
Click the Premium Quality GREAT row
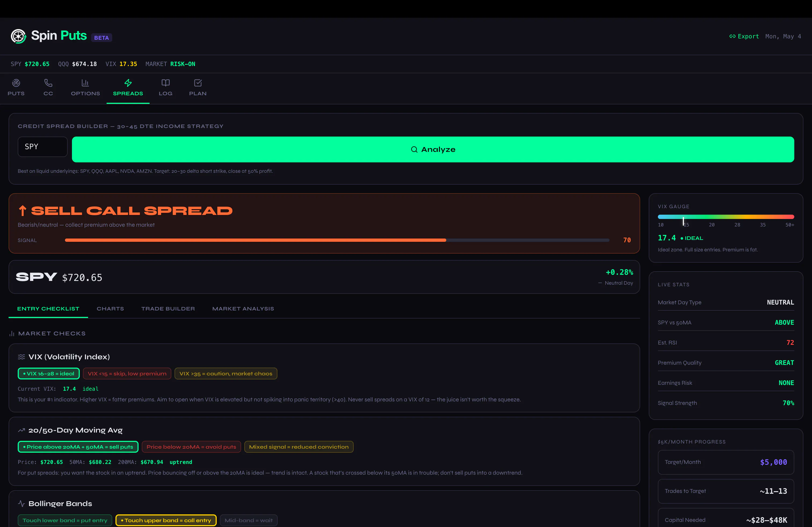(x=726, y=363)
